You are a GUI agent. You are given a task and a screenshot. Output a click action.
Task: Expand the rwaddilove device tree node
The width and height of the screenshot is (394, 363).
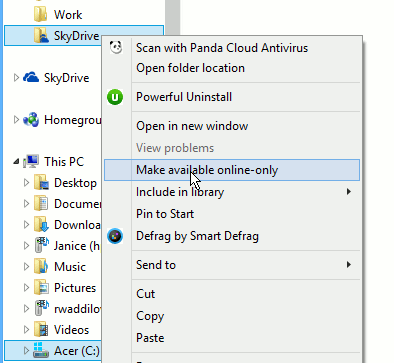pos(26,309)
